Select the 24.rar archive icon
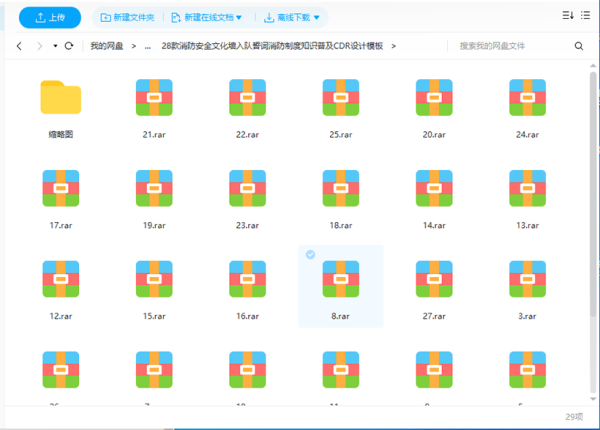The width and height of the screenshot is (600, 430). [x=528, y=98]
